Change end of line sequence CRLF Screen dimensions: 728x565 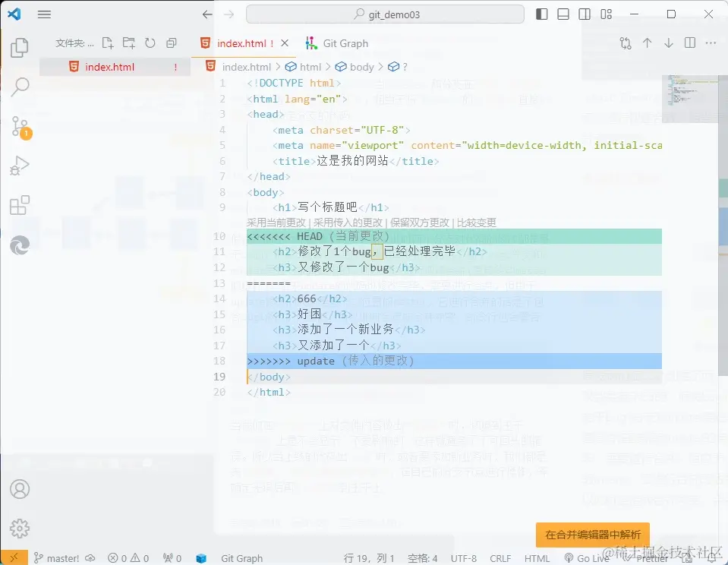(x=500, y=558)
